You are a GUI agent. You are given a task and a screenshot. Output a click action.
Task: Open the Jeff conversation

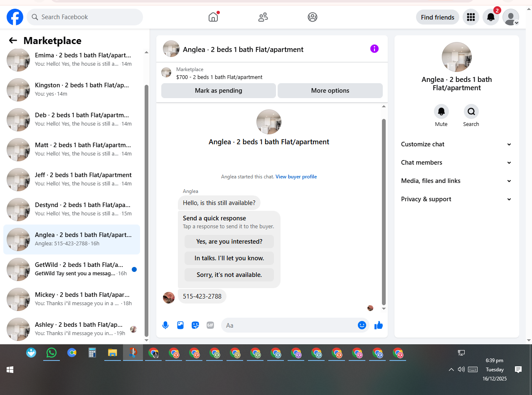71,180
